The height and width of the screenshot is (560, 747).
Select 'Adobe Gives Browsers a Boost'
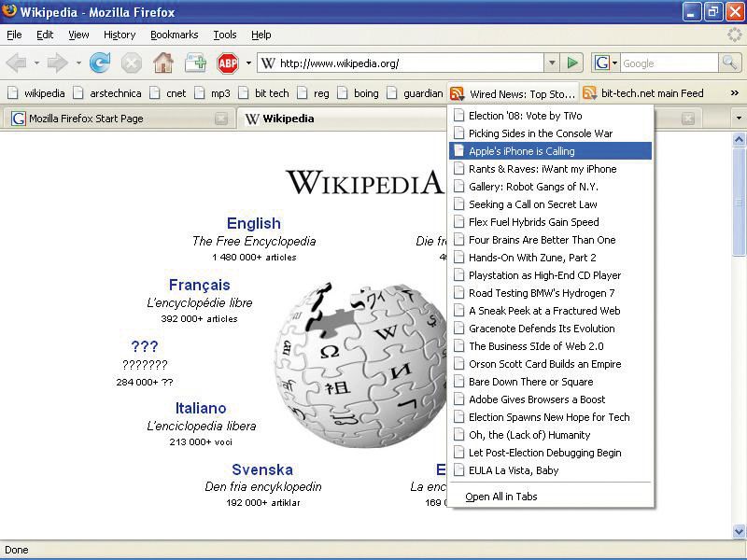coord(550,399)
